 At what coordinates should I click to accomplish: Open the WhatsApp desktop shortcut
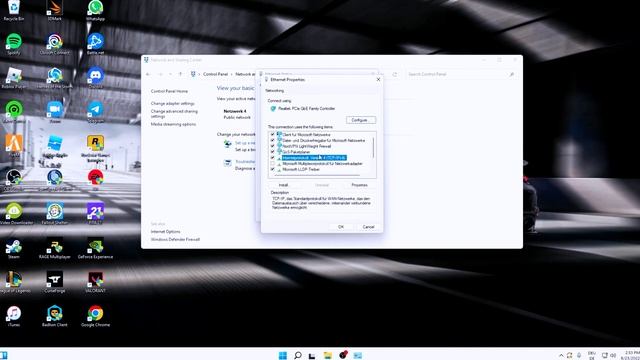[95, 10]
